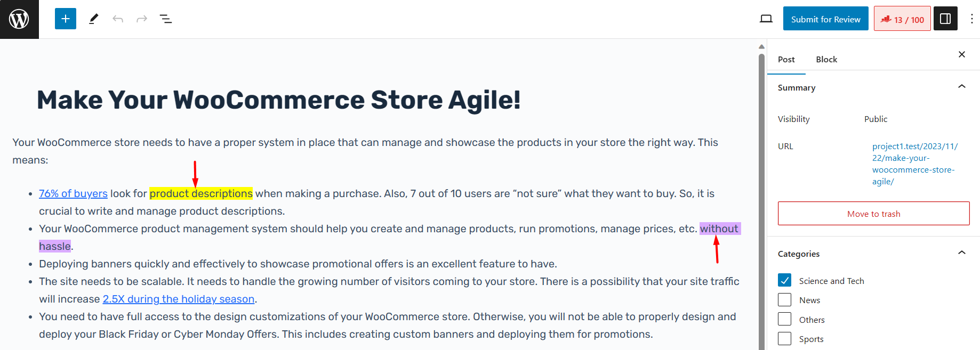Switch to the Block tab

tap(826, 59)
